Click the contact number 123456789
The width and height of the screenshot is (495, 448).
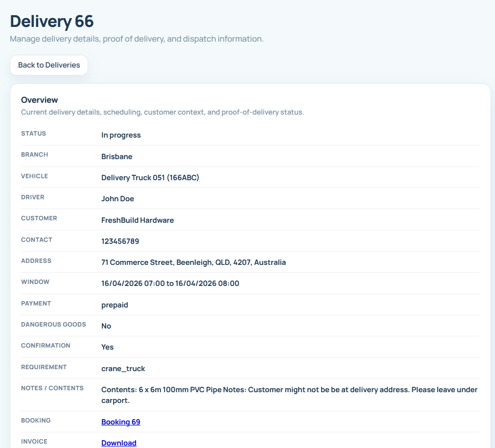[120, 241]
